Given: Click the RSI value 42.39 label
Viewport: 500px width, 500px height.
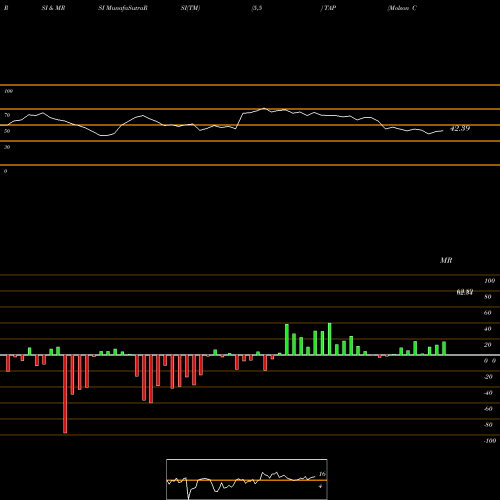Looking at the screenshot, I should [x=460, y=128].
